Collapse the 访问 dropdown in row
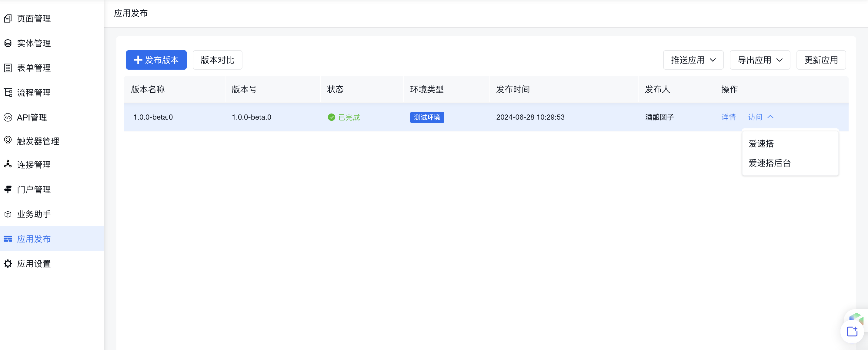Viewport: 868px width, 350px height. pyautogui.click(x=761, y=117)
